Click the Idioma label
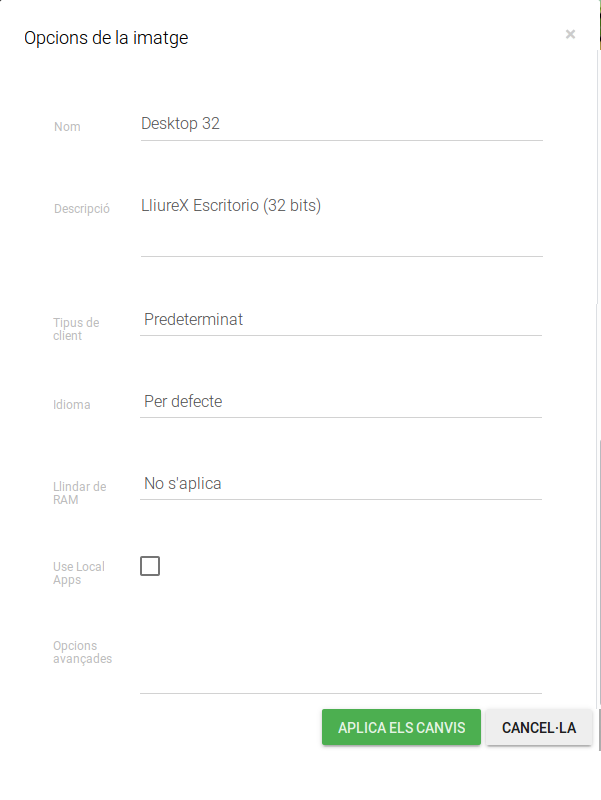The image size is (601, 800). pos(72,405)
